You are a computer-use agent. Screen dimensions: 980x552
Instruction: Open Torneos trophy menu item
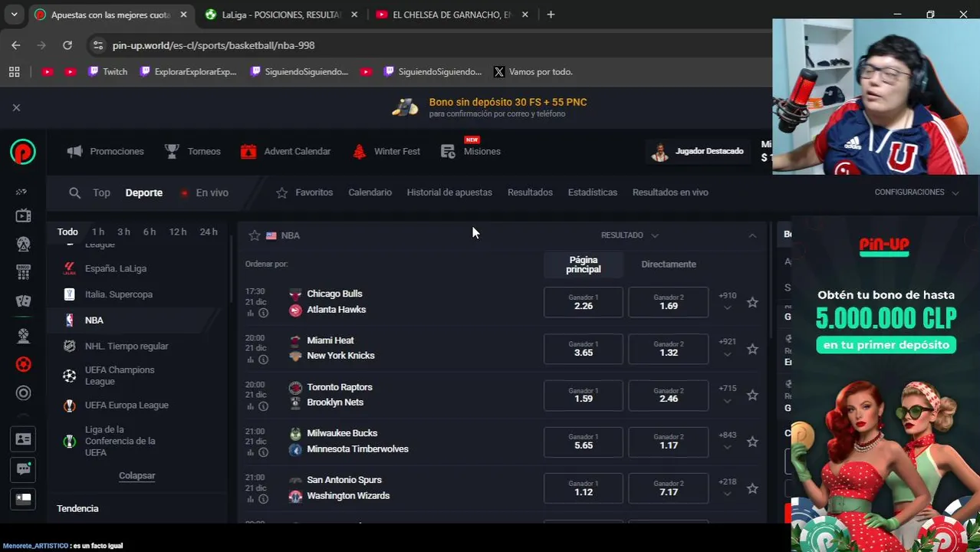tap(192, 152)
